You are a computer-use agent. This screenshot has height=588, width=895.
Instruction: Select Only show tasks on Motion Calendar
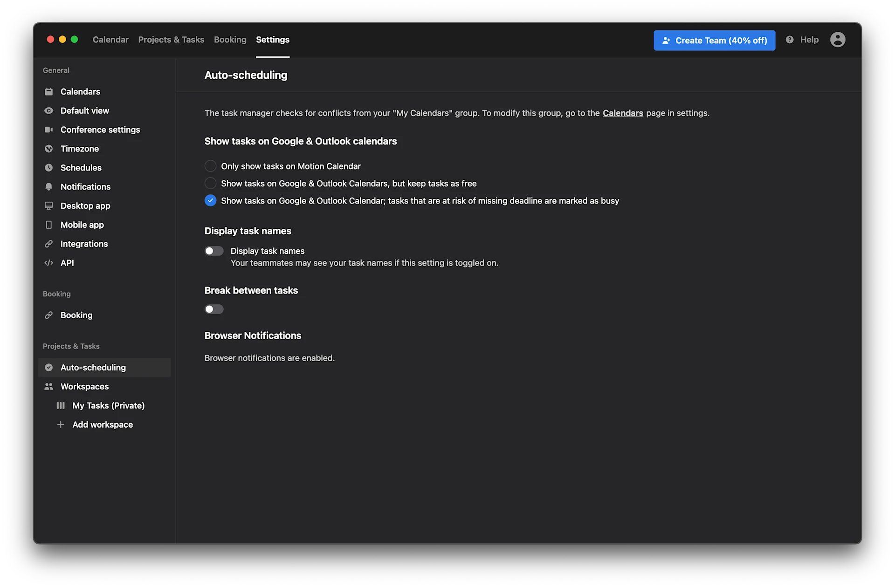click(210, 166)
